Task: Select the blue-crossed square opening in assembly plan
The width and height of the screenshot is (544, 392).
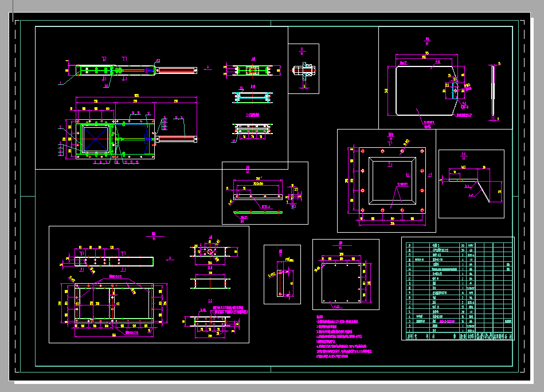Action: click(96, 139)
